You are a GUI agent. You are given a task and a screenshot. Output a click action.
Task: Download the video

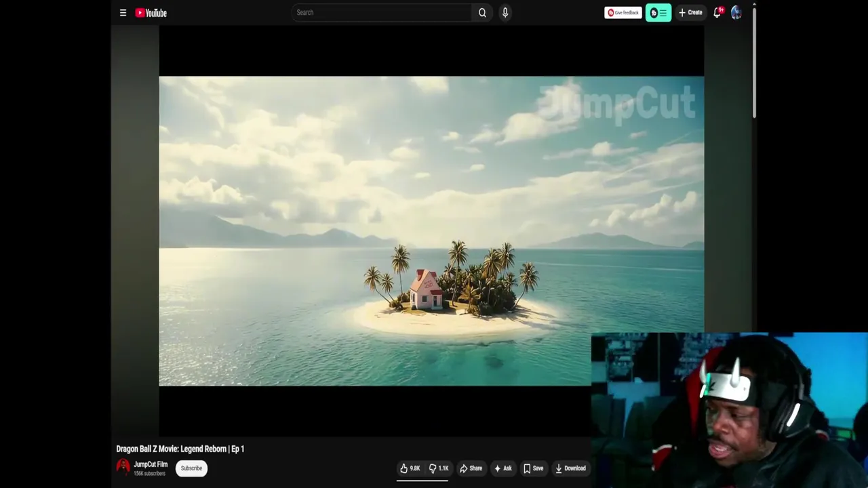click(570, 468)
